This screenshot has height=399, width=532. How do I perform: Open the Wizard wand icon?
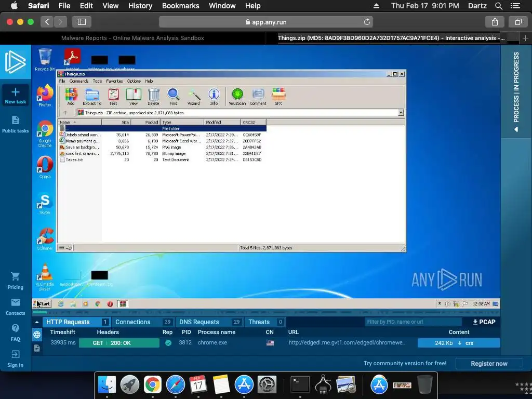tap(194, 96)
